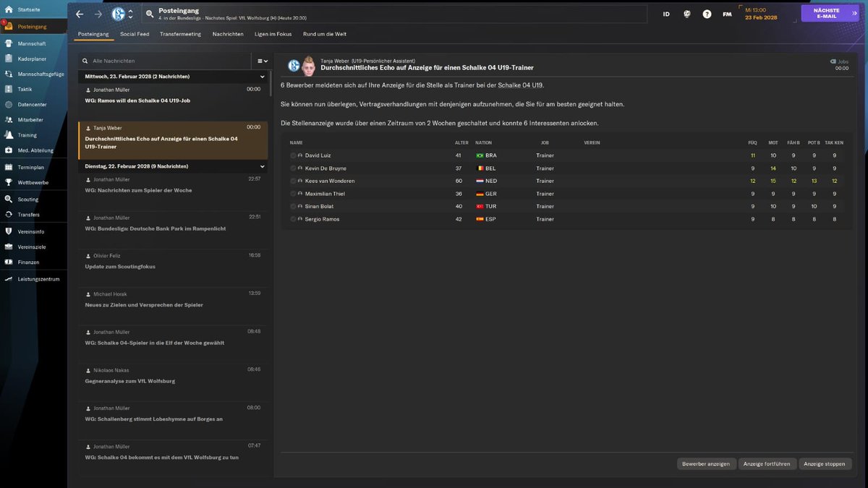Sort applicants by MOT column
The height and width of the screenshot is (488, 868).
pyautogui.click(x=773, y=142)
